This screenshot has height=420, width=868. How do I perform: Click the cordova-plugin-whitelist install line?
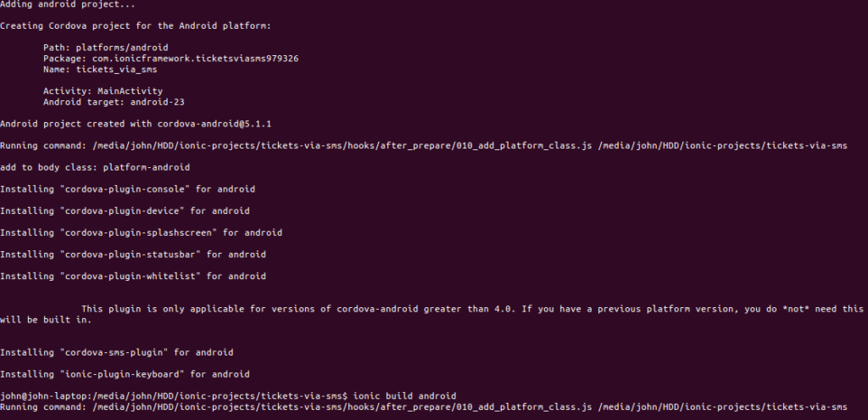(133, 276)
